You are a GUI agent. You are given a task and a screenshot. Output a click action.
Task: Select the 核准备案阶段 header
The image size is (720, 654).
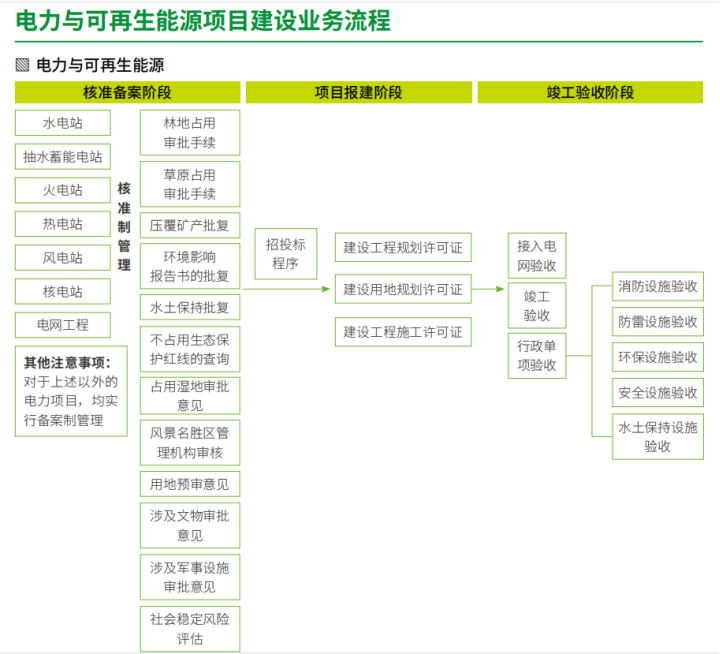point(127,93)
